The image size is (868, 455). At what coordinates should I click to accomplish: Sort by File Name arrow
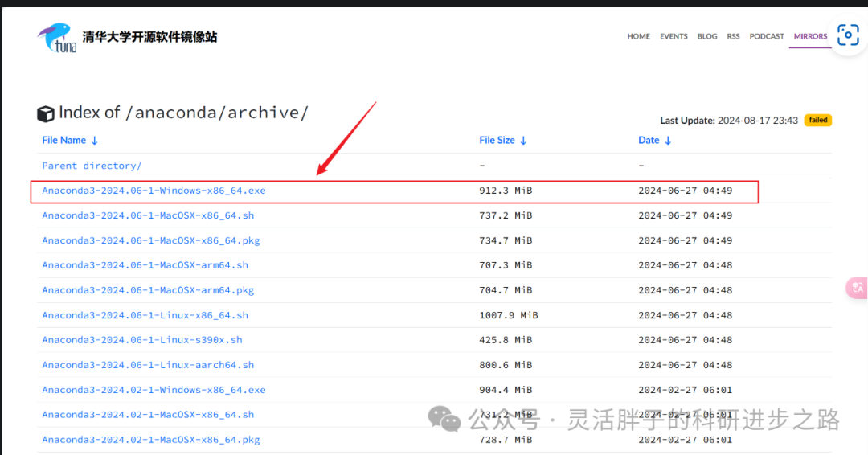coord(95,141)
